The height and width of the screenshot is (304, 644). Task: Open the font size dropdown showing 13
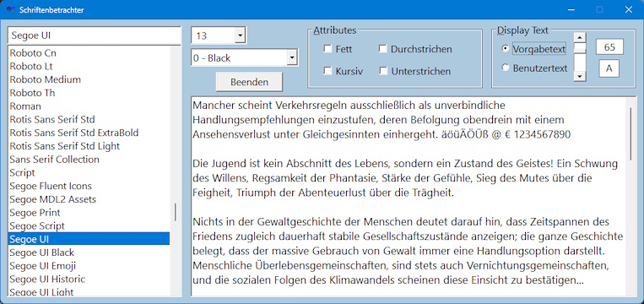click(x=240, y=35)
